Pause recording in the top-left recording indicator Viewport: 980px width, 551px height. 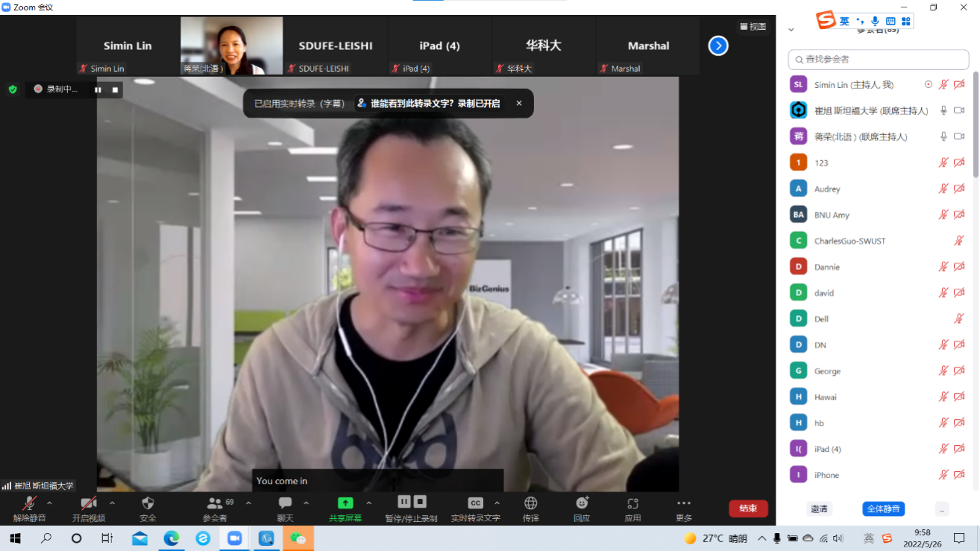[98, 89]
